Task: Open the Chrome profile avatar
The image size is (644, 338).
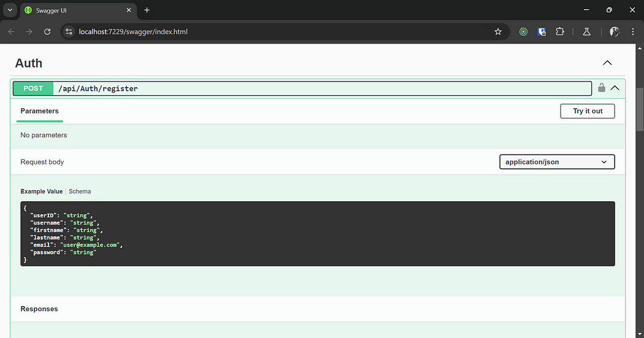Action: tap(615, 32)
